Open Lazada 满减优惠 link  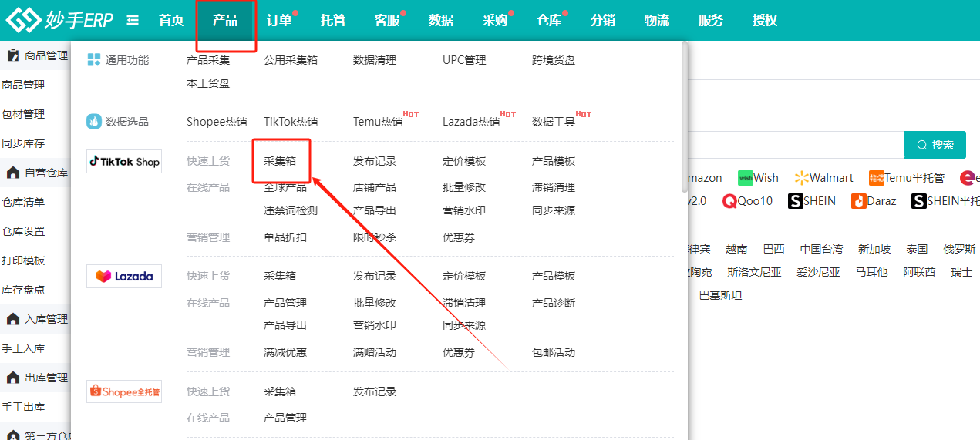coord(285,352)
